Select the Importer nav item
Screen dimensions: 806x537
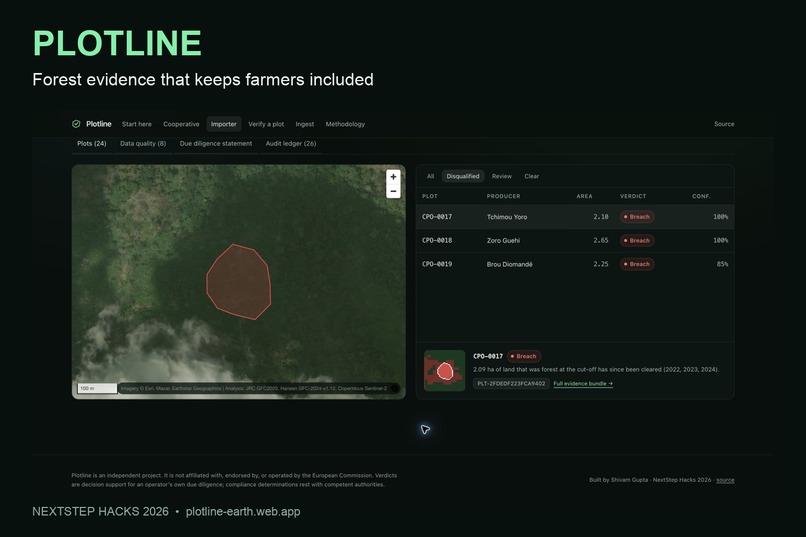[x=224, y=124]
